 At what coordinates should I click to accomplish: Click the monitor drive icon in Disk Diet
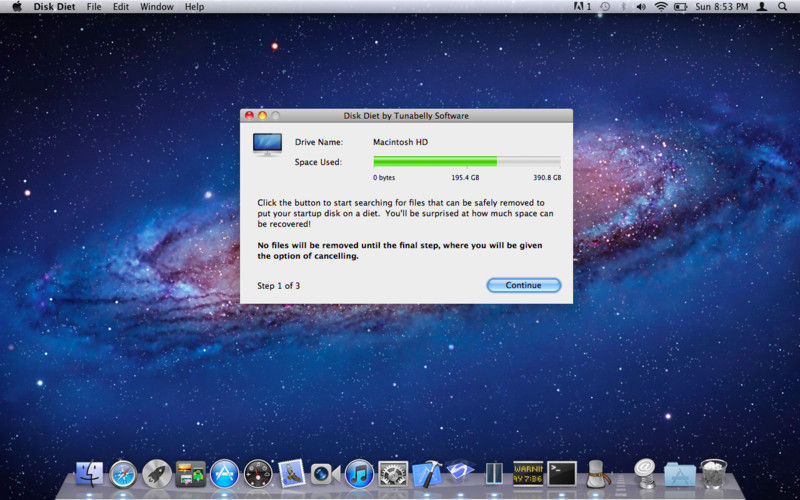(267, 144)
